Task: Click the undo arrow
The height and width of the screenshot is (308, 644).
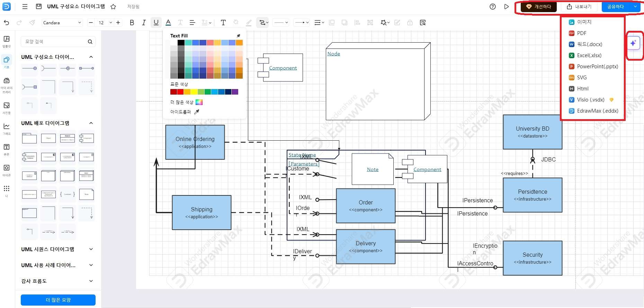Action: pyautogui.click(x=7, y=23)
